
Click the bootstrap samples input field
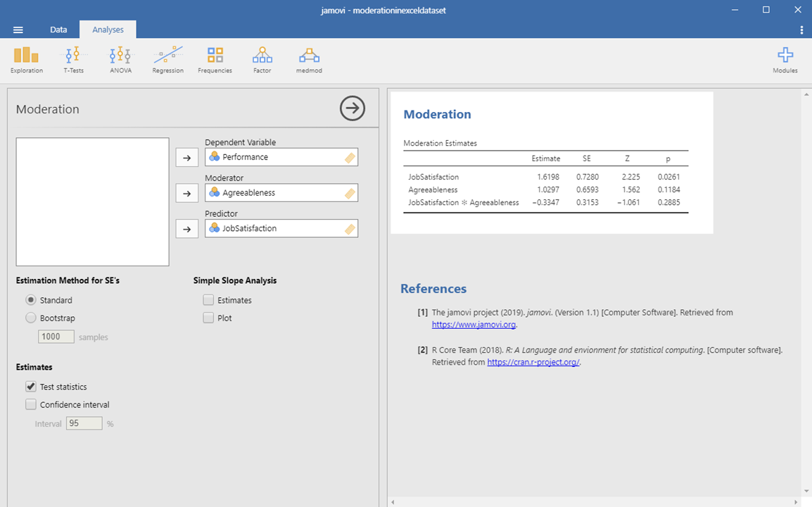(56, 337)
